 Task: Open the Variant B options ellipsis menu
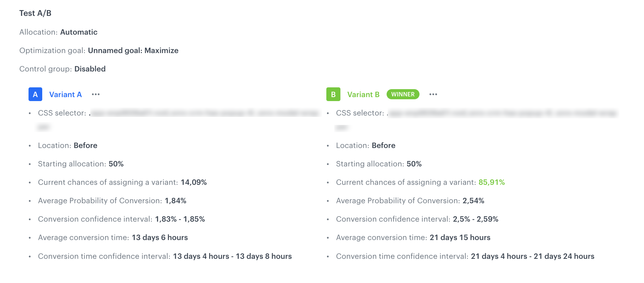pyautogui.click(x=433, y=94)
